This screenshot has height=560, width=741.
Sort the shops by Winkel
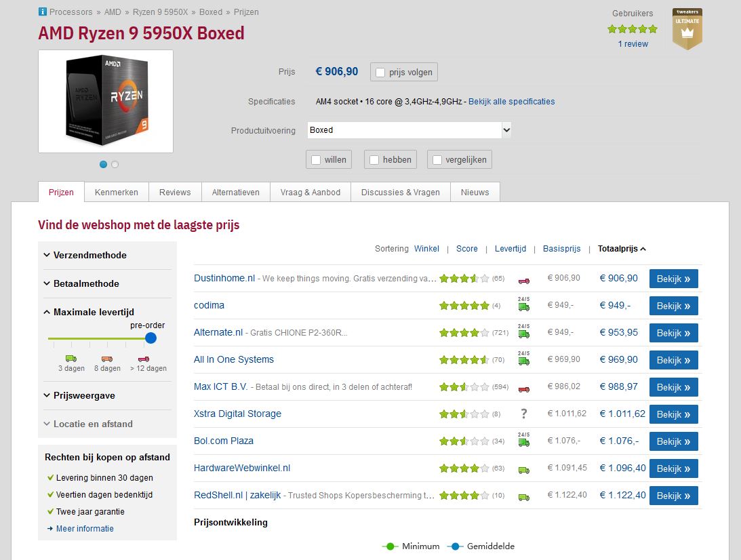426,249
